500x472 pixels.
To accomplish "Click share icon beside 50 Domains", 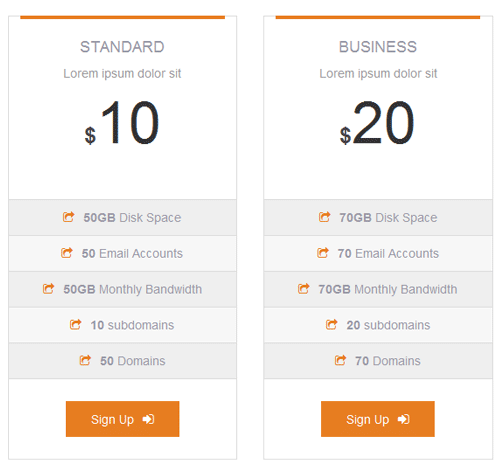I will (85, 360).
